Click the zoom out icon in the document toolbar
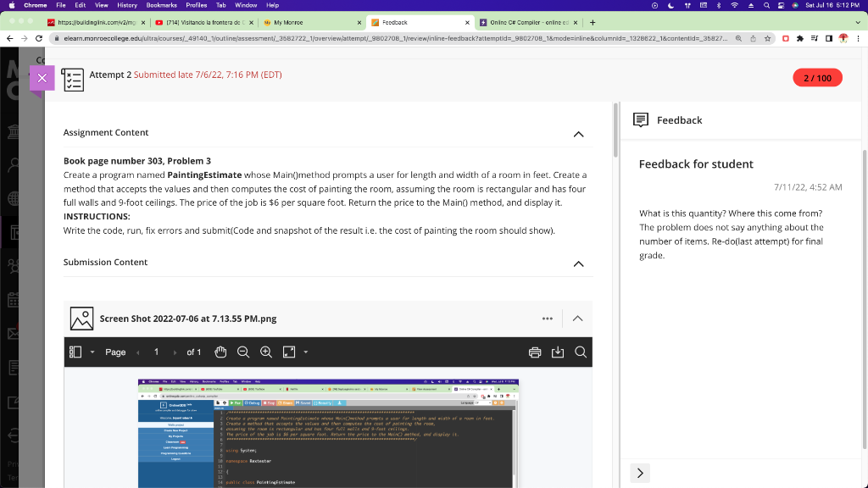 coord(242,352)
